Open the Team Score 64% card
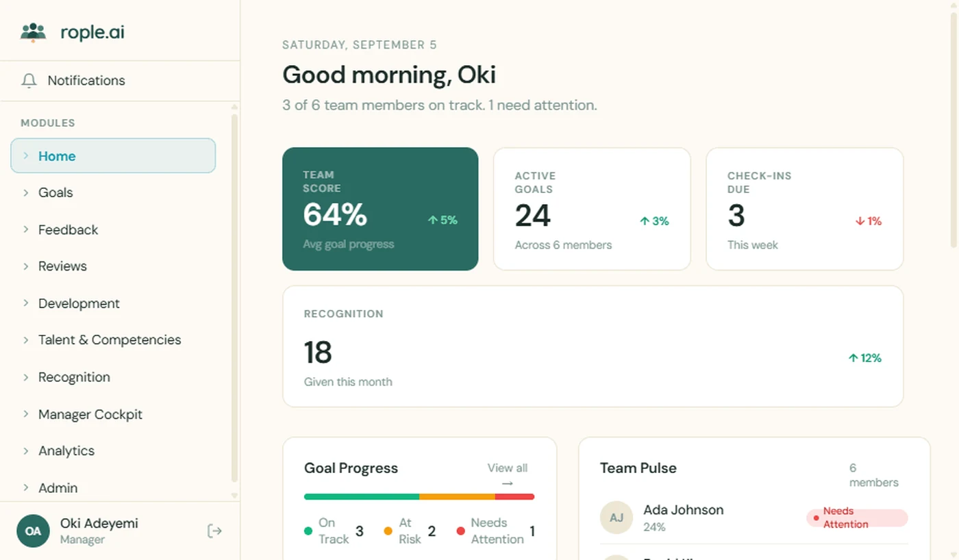This screenshot has height=560, width=959. pyautogui.click(x=380, y=209)
